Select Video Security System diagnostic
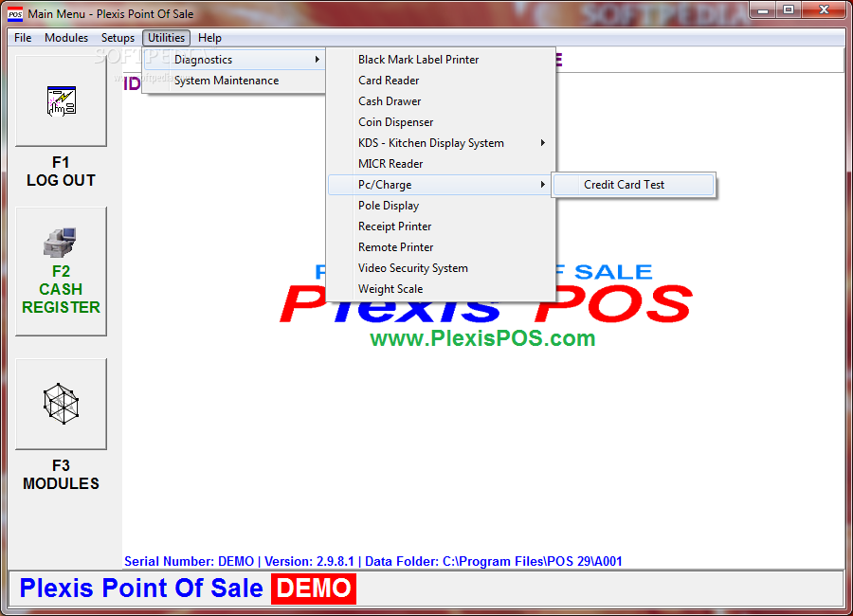Image resolution: width=853 pixels, height=616 pixels. [x=441, y=268]
